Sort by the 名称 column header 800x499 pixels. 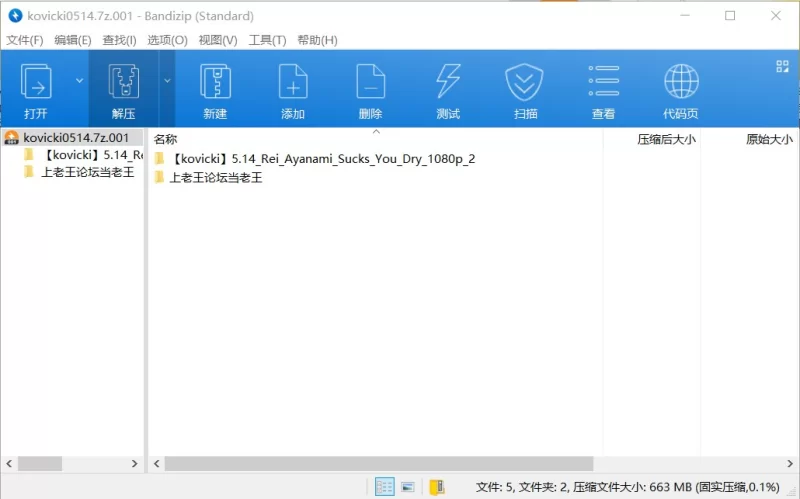click(375, 139)
